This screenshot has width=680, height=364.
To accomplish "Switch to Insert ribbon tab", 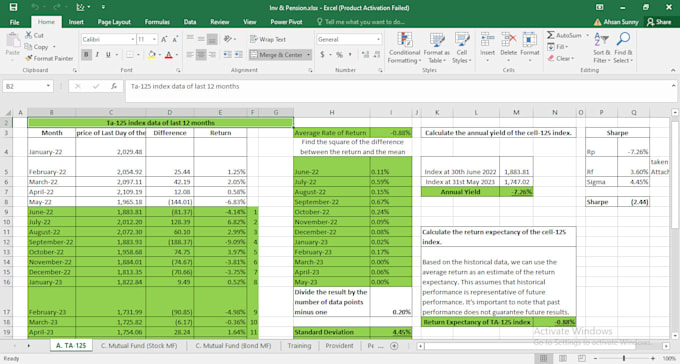I will coord(76,22).
